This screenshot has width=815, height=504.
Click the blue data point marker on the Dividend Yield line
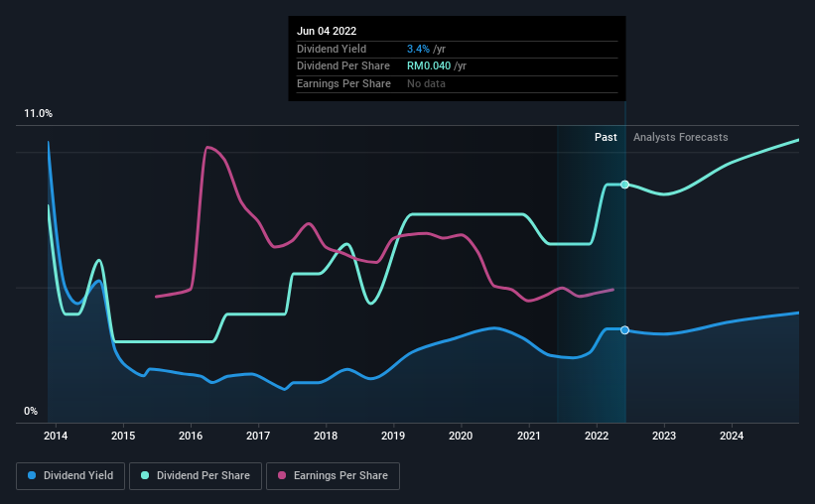point(624,330)
